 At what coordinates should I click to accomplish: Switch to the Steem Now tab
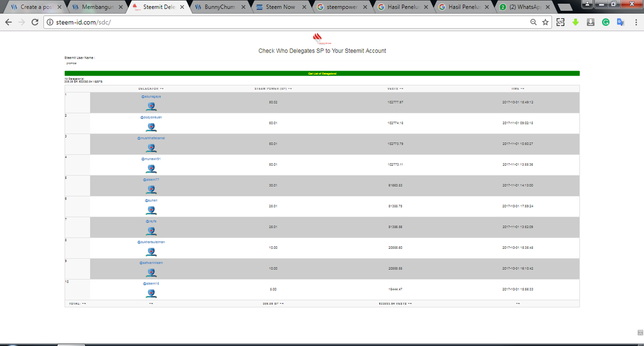point(280,7)
